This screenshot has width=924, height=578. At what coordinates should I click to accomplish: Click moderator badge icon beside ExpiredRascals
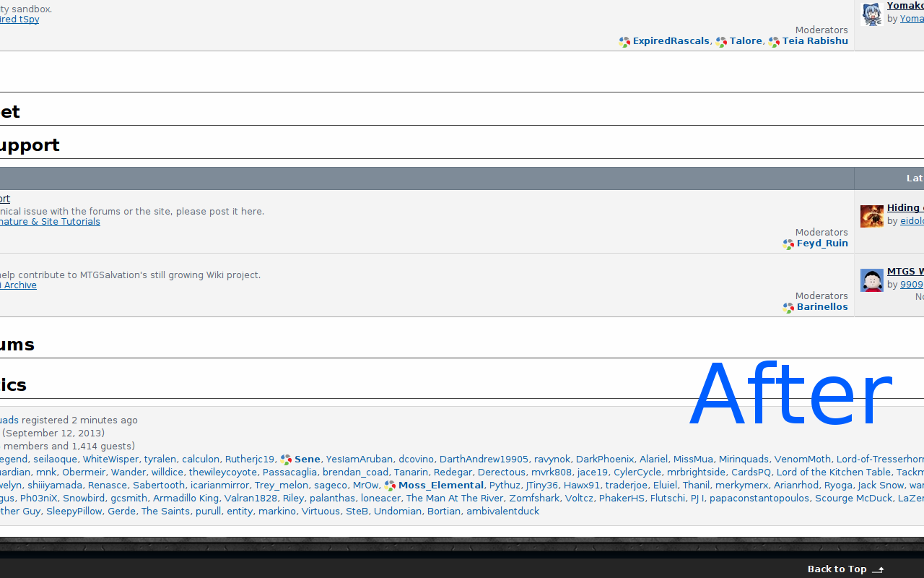(624, 42)
